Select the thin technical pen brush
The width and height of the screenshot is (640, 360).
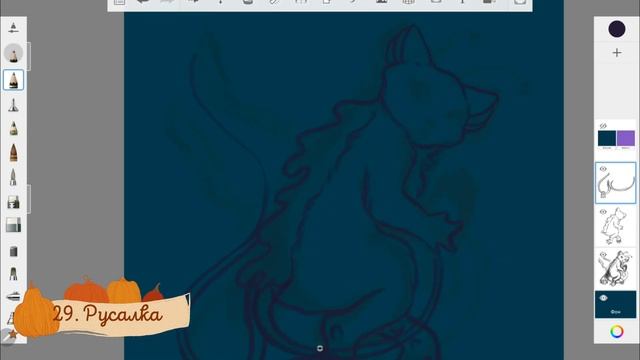tap(13, 105)
